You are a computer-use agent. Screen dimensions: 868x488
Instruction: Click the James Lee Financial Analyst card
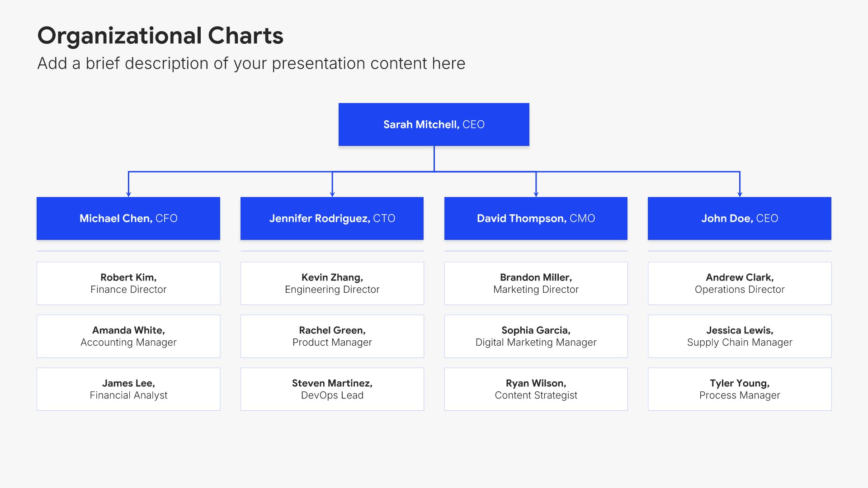[128, 389]
